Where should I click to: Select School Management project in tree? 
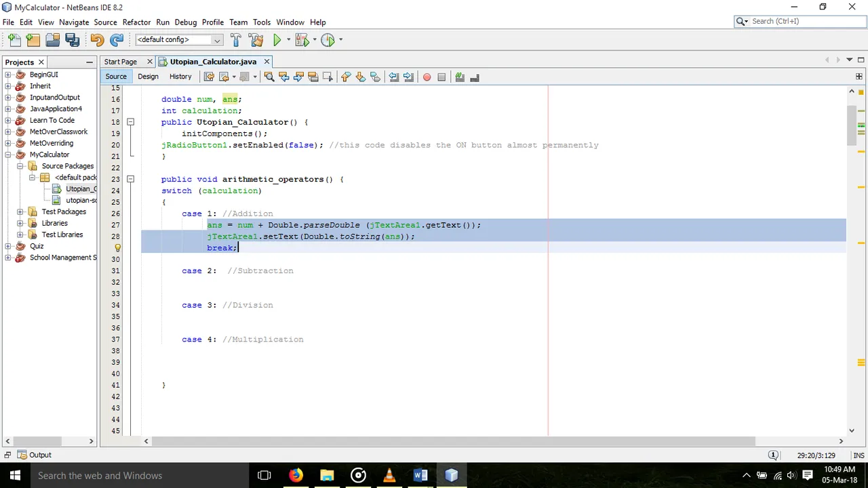click(x=63, y=258)
